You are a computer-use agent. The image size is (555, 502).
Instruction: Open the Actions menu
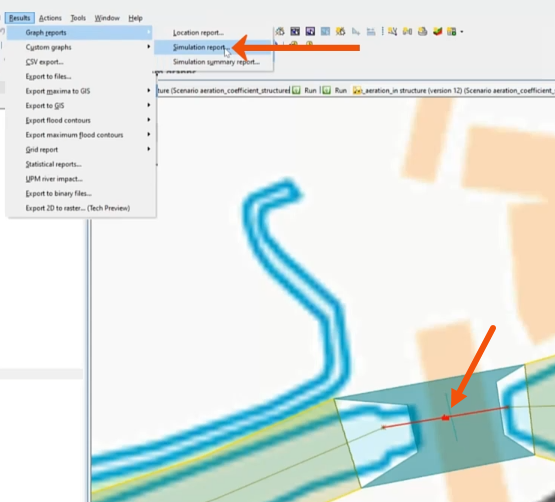click(x=50, y=18)
